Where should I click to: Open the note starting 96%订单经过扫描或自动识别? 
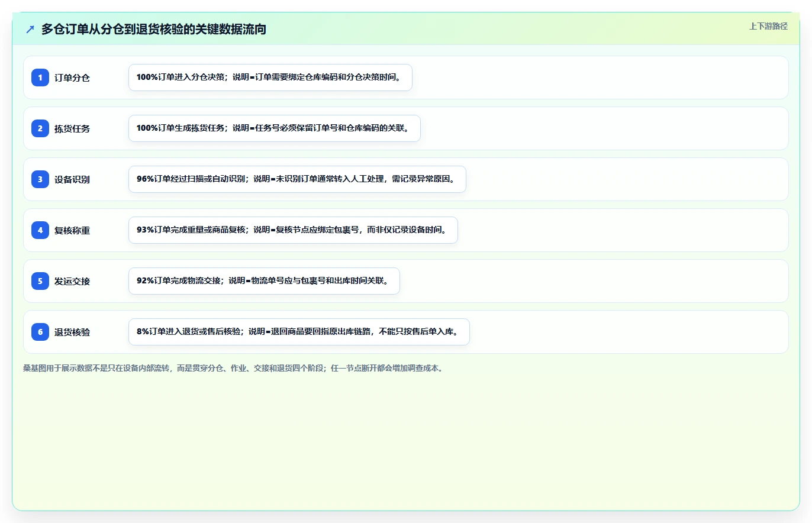click(297, 179)
